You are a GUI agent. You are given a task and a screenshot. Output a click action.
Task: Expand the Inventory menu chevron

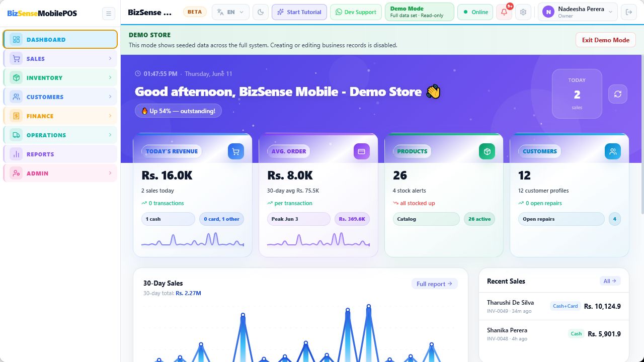click(x=110, y=78)
